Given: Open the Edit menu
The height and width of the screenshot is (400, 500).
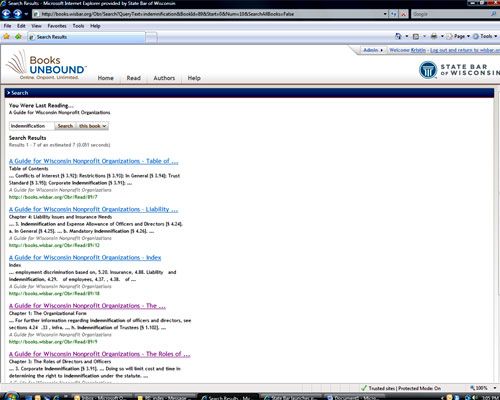Looking at the screenshot, I should click(x=21, y=26).
